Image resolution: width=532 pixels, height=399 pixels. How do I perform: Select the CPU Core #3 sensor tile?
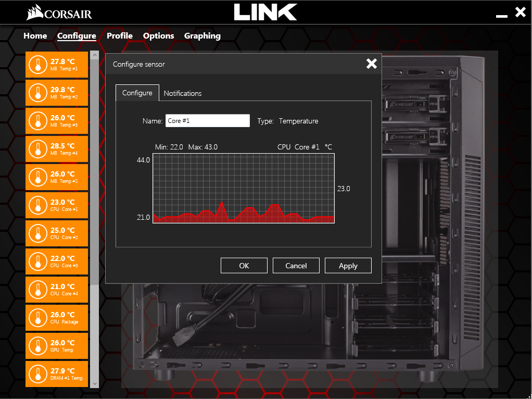[x=57, y=262]
